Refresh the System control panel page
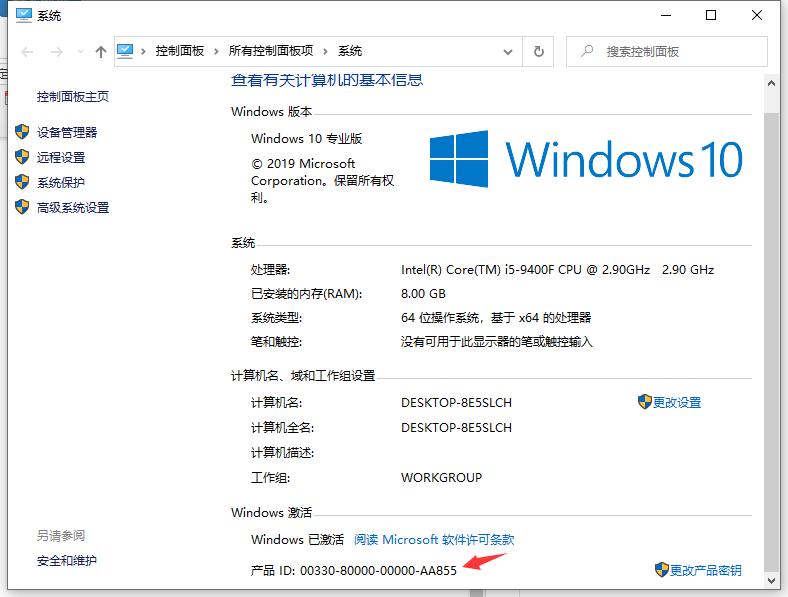Image resolution: width=788 pixels, height=597 pixels. 539,51
